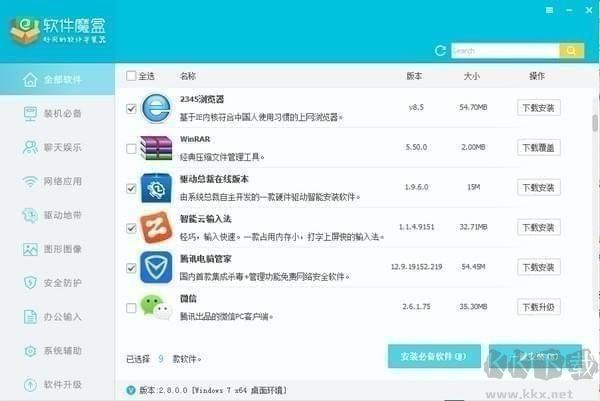Click the version value 12.9.19152.219
Image resolution: width=600 pixels, height=401 pixels.
click(x=416, y=267)
